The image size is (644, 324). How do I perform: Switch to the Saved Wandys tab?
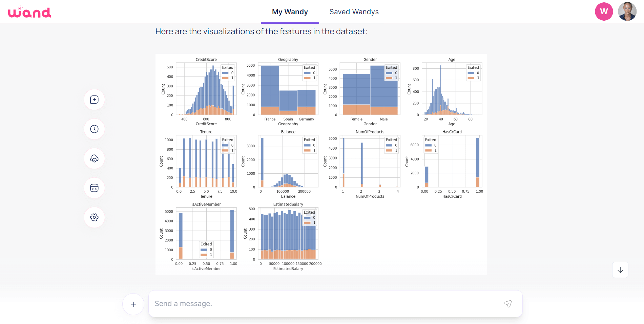point(354,12)
